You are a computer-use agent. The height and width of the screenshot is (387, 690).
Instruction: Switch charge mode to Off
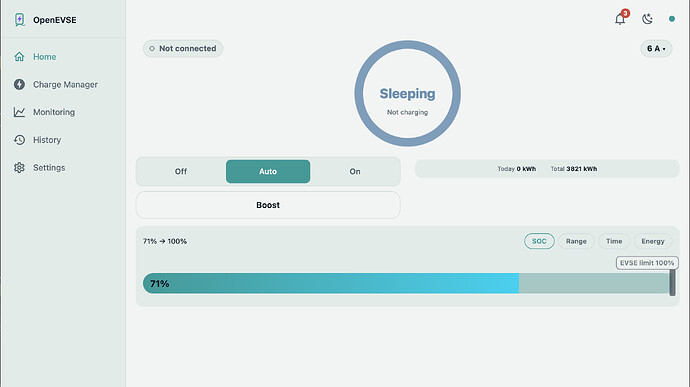pyautogui.click(x=181, y=171)
